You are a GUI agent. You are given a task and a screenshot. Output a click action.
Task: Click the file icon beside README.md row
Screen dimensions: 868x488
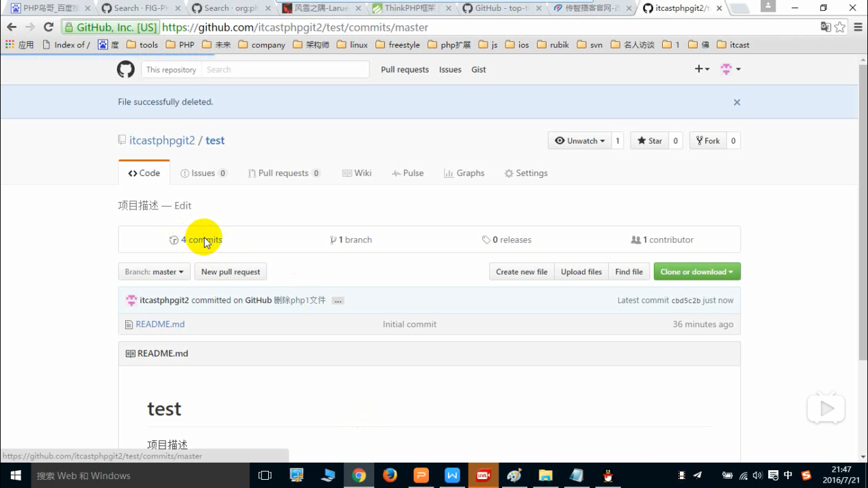129,324
